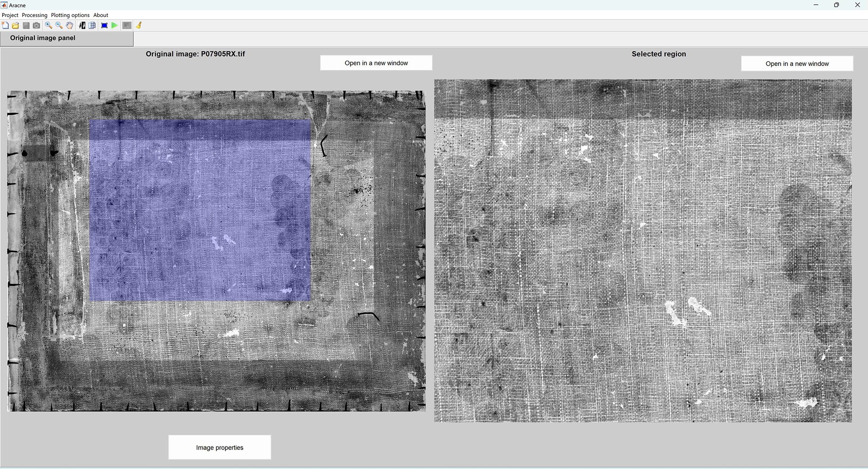The image size is (868, 469).
Task: Open the Project menu
Action: click(x=10, y=15)
